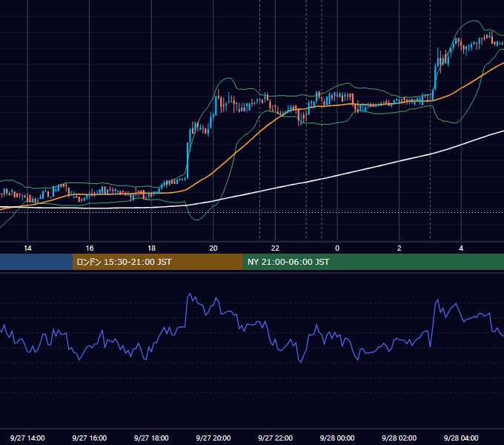Click the 9/28 04:00 date label
The height and width of the screenshot is (445, 504).
coord(461,438)
